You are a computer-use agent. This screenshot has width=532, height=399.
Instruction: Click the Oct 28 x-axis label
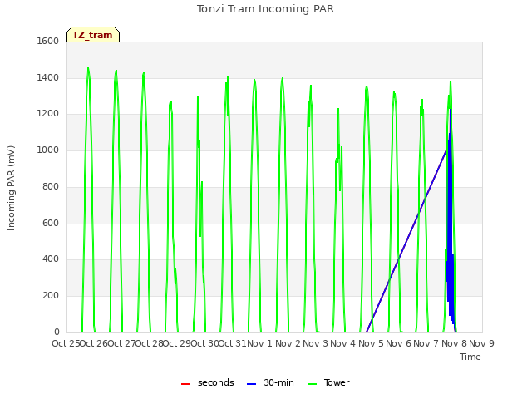[150, 343]
